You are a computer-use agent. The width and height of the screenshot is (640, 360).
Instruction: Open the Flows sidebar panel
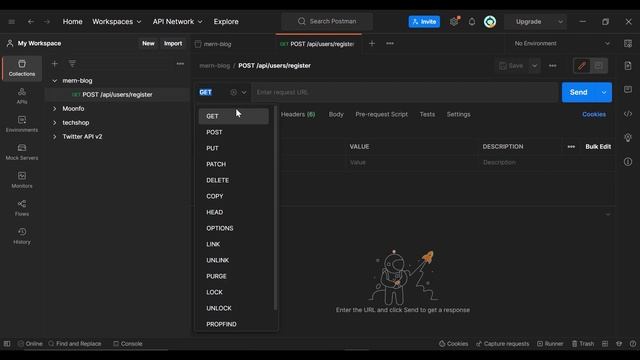point(22,208)
